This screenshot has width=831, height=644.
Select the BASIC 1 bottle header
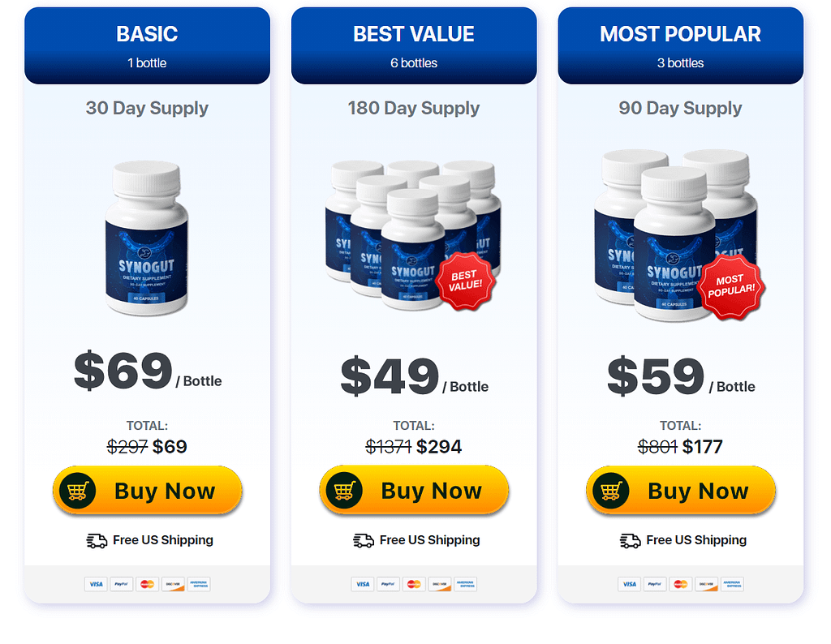click(148, 45)
